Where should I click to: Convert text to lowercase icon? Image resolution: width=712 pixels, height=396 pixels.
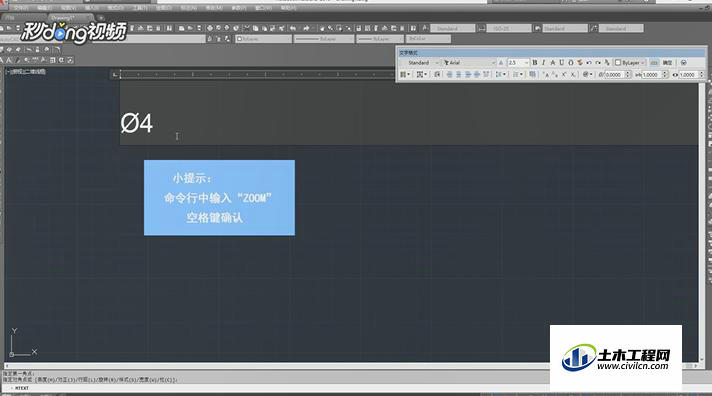(555, 74)
